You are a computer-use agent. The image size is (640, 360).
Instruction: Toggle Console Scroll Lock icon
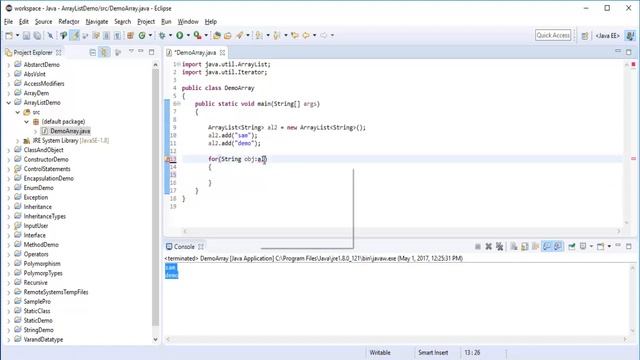click(524, 247)
